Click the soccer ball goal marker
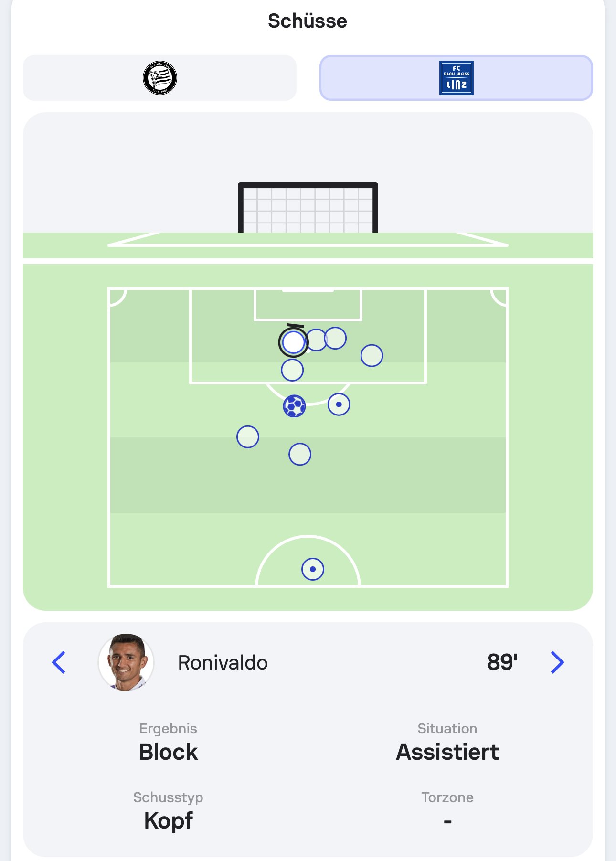 click(x=294, y=406)
